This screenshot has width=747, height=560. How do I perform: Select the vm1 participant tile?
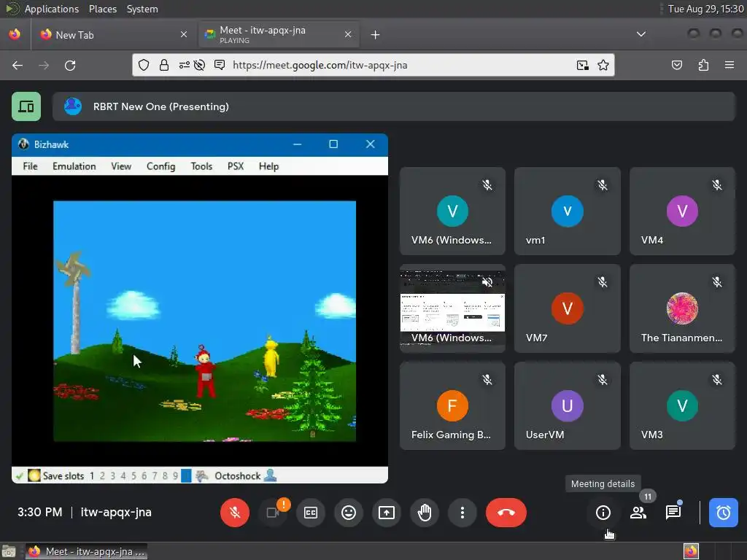pos(568,211)
